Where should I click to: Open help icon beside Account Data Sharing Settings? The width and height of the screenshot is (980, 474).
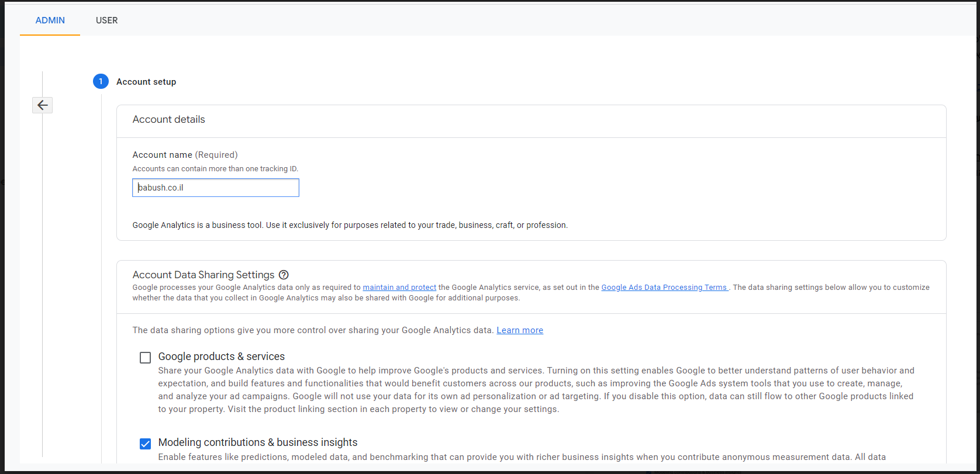pos(284,275)
